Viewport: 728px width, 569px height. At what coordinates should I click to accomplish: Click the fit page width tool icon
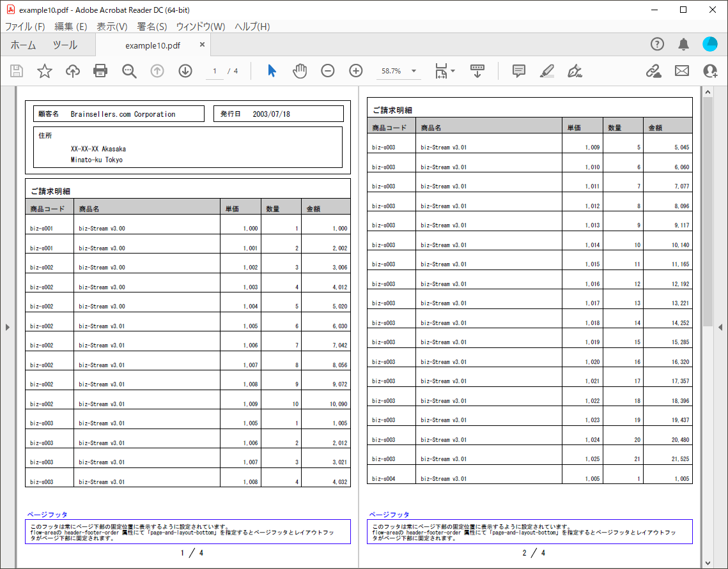441,71
